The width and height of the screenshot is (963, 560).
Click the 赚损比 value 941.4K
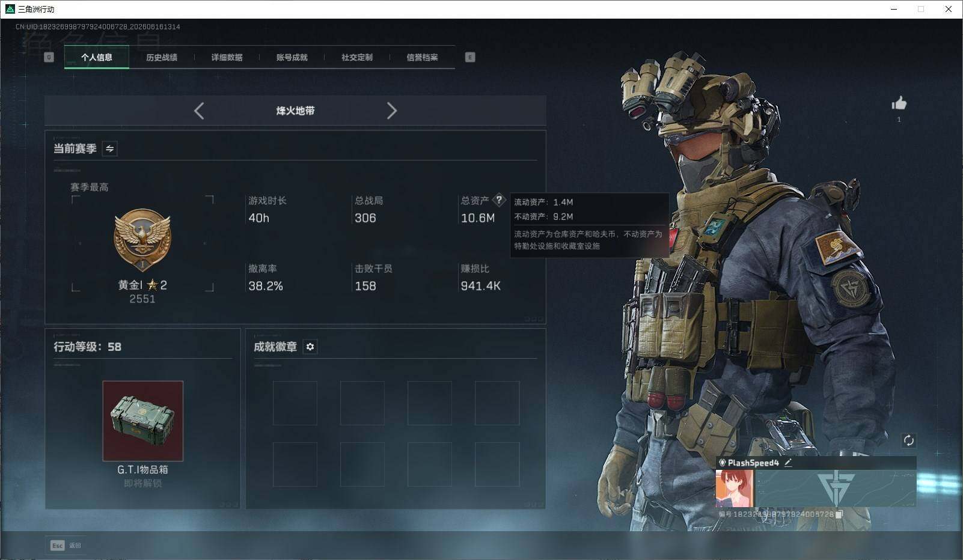[481, 286]
